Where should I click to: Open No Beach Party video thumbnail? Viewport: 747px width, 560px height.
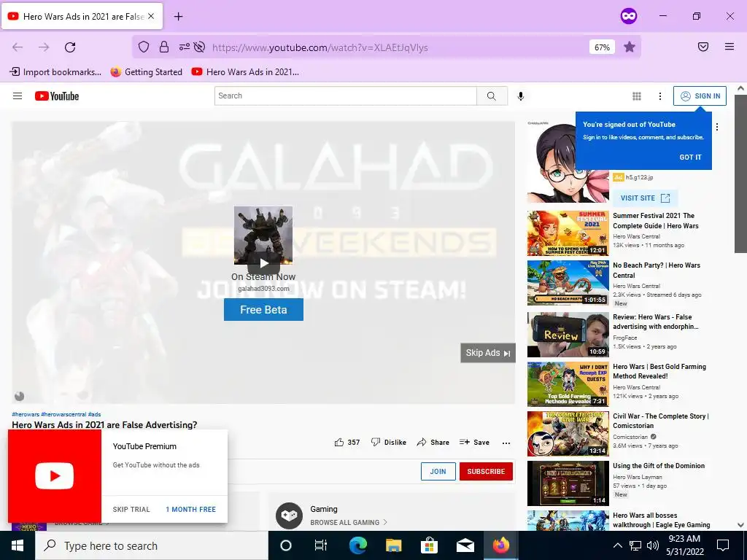click(568, 283)
